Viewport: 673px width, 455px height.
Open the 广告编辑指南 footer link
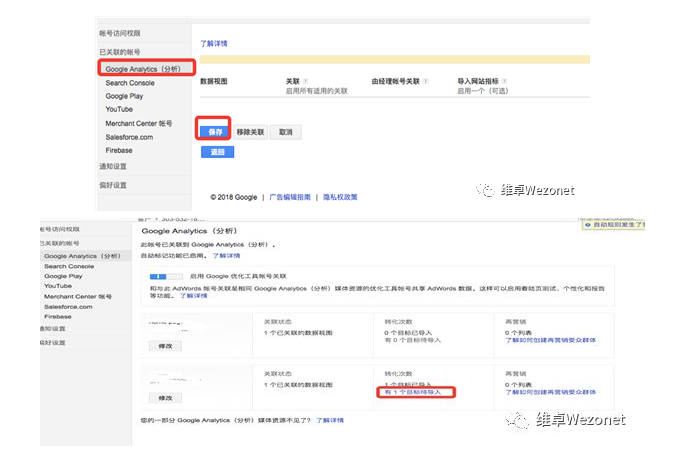click(290, 197)
